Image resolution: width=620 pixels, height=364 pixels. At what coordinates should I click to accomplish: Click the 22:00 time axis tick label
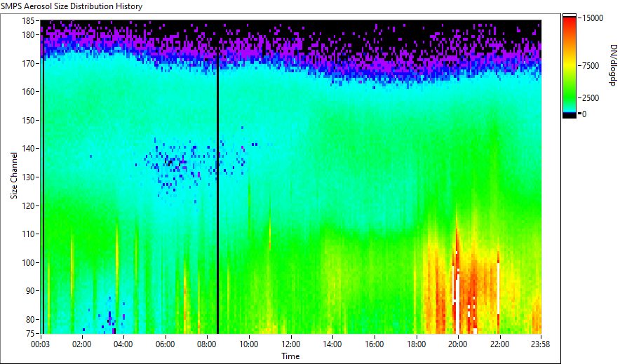pyautogui.click(x=499, y=344)
